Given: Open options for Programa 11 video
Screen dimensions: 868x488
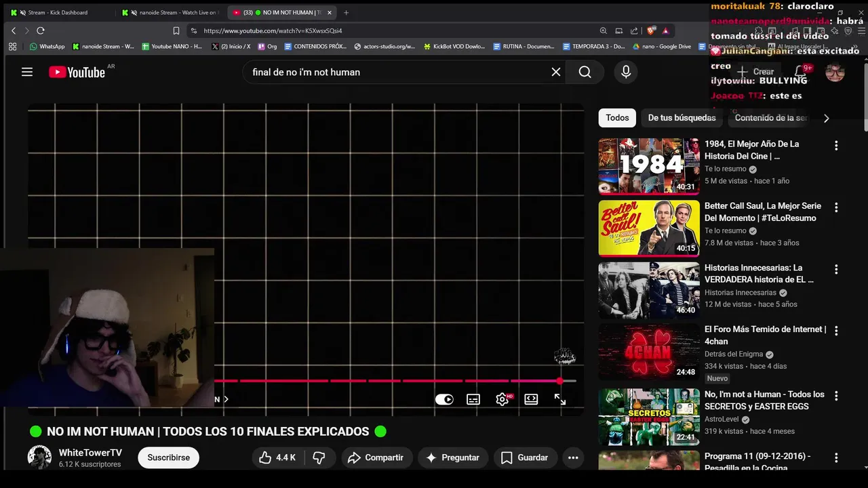Looking at the screenshot, I should pyautogui.click(x=836, y=457).
